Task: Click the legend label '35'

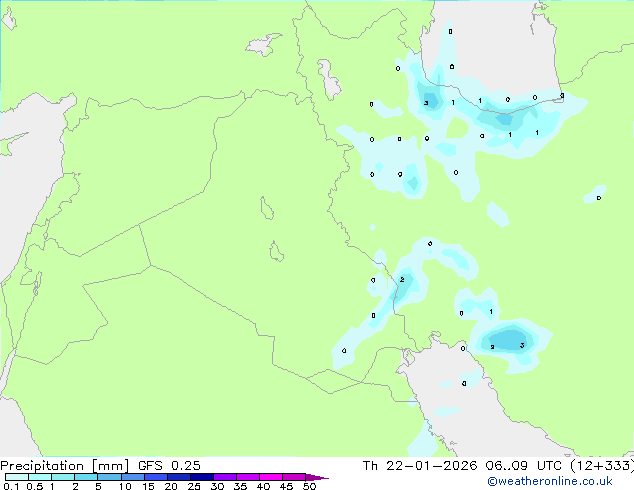Action: pos(240,486)
